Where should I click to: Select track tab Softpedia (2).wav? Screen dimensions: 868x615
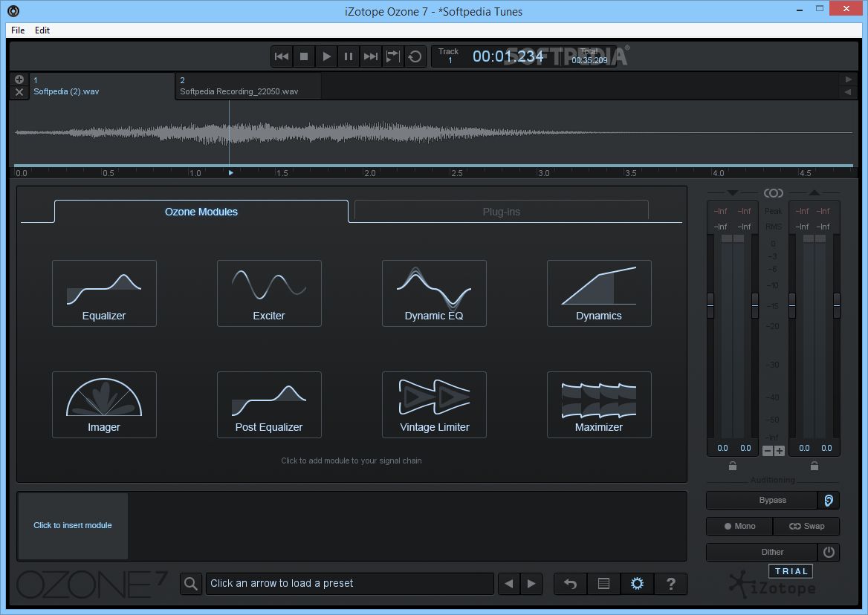point(102,85)
